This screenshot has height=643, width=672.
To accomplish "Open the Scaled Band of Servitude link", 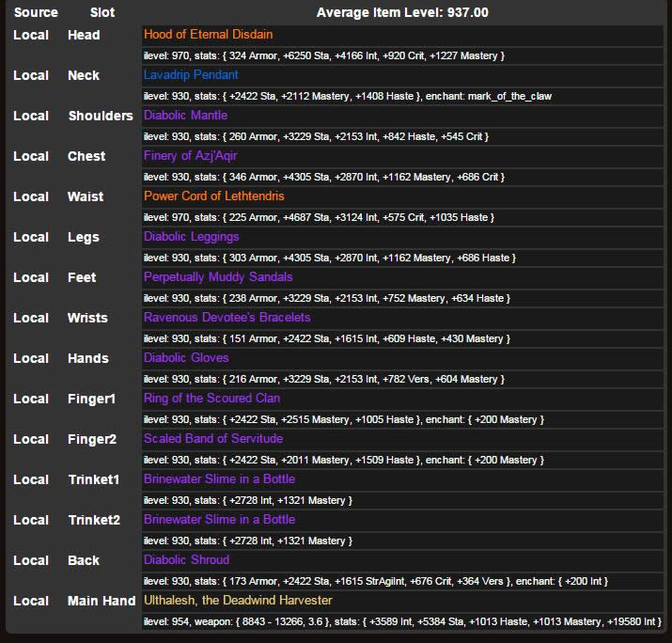I will (x=212, y=439).
